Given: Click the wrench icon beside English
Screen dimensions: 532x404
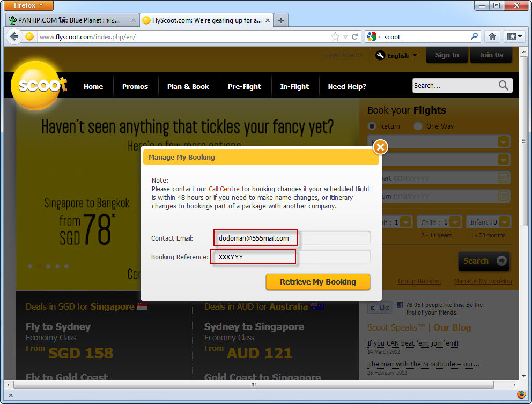Looking at the screenshot, I should click(x=380, y=55).
